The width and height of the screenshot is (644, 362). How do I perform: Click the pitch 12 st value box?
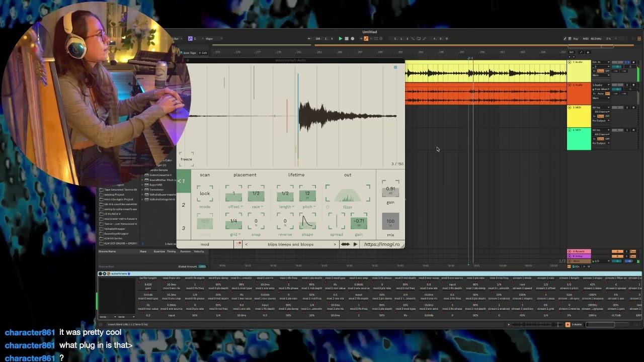point(307,194)
